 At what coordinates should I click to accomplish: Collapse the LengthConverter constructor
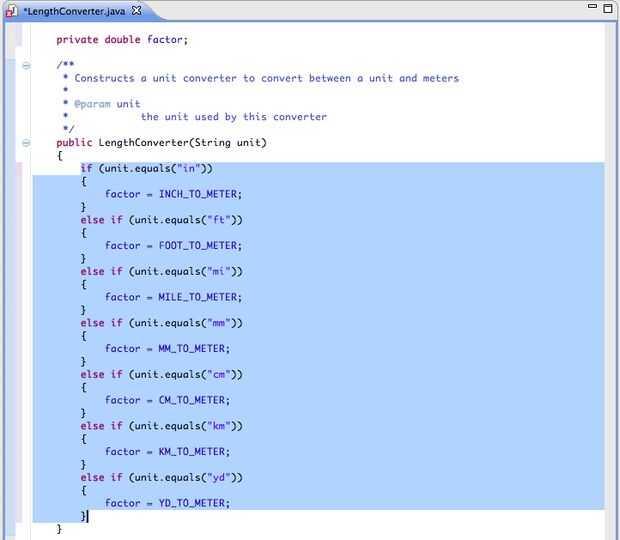26,143
